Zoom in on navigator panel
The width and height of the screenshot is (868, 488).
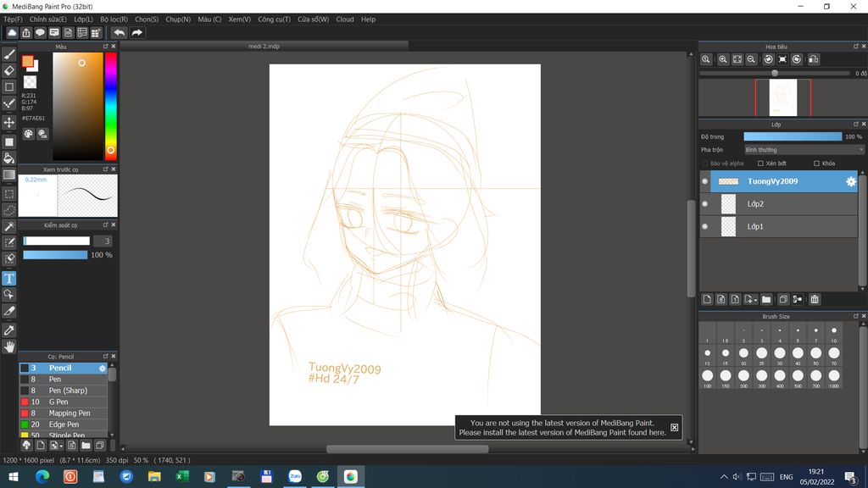coord(723,59)
